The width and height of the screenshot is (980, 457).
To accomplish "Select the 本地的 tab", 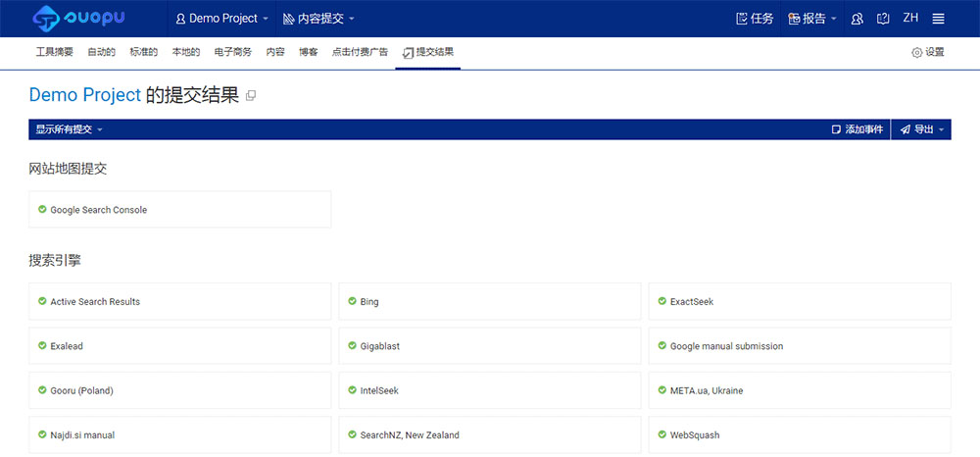I will click(186, 53).
